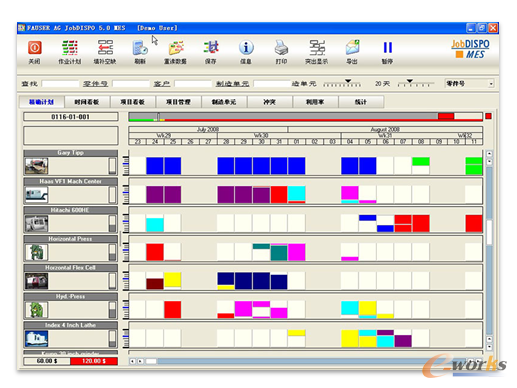The image size is (517, 388).
Task: Toggle the 突出显示 highlight icon
Action: coord(317,48)
